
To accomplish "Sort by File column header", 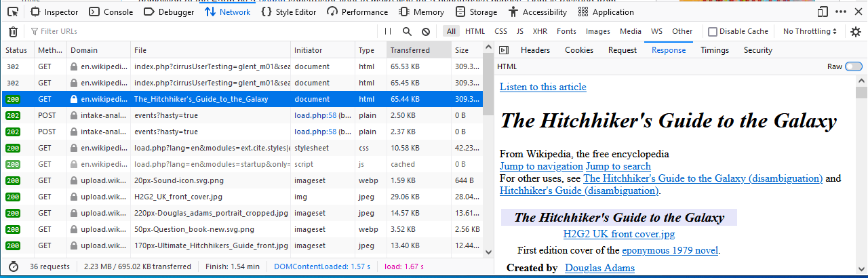I will (210, 50).
